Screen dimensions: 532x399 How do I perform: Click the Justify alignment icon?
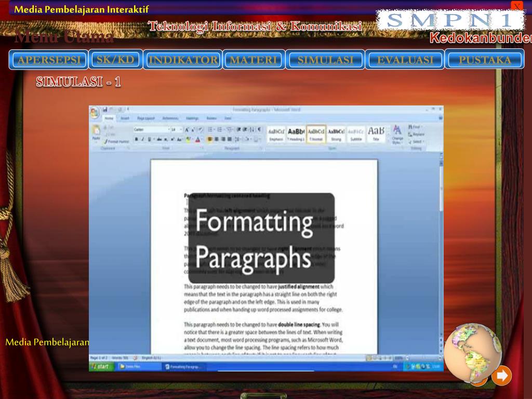pyautogui.click(x=229, y=139)
